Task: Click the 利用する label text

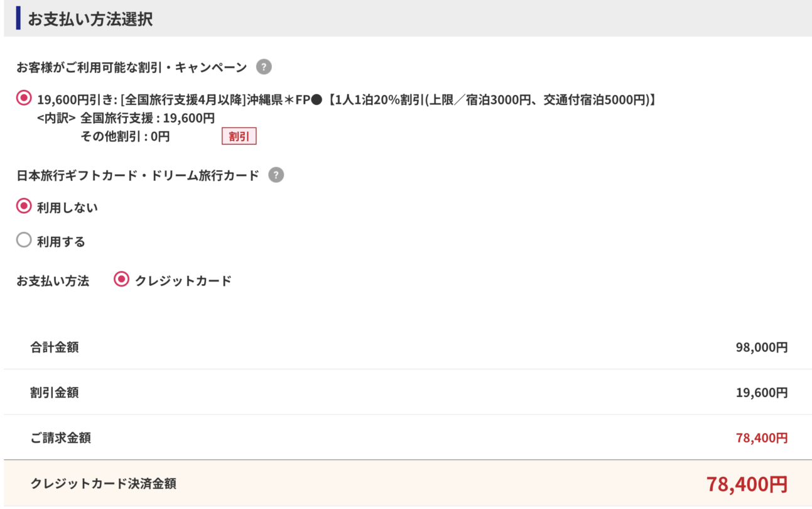Action: click(x=61, y=242)
